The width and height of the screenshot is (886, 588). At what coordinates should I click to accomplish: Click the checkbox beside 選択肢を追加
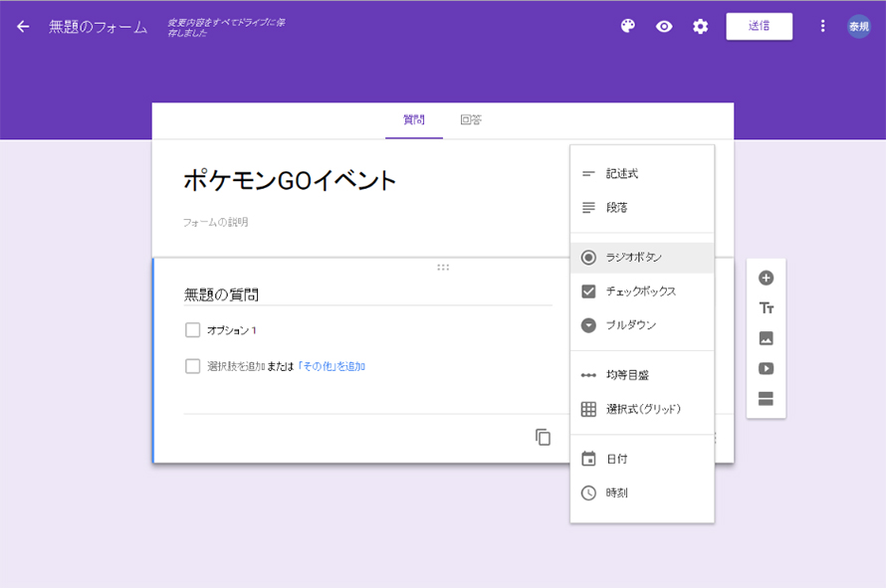(193, 366)
